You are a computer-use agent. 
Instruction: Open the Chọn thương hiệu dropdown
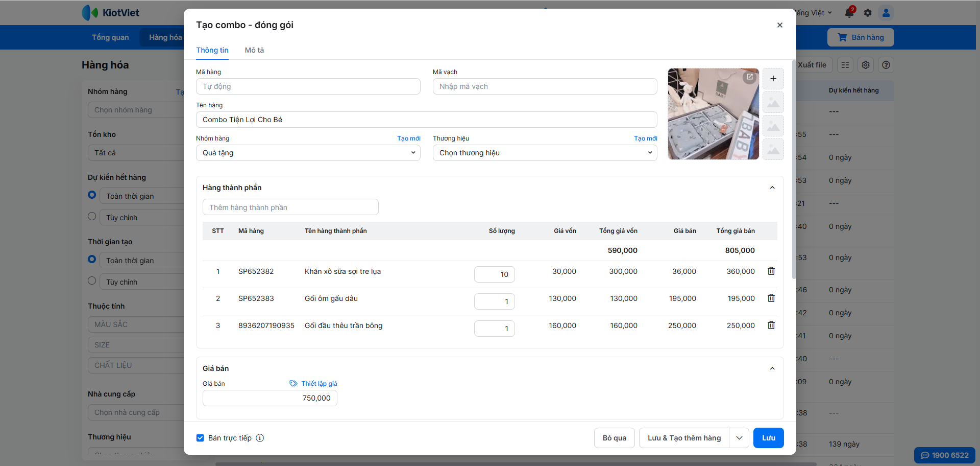[x=545, y=153]
